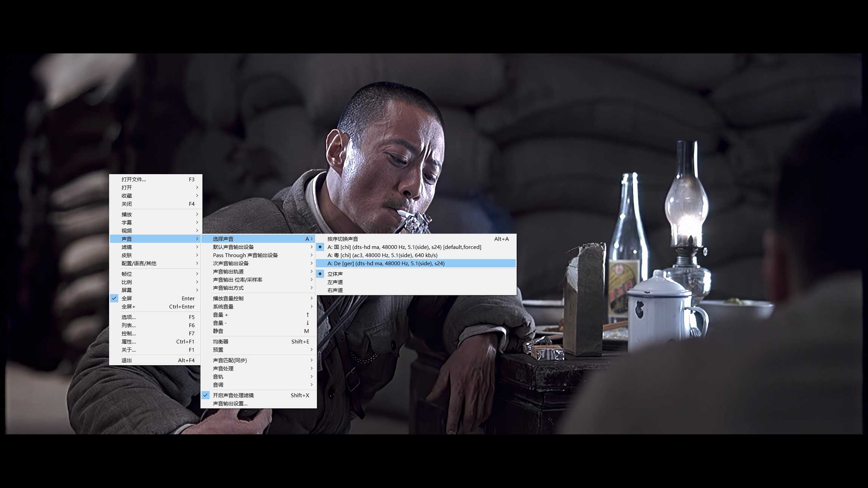This screenshot has height=488, width=868.
Task: Expand 声音处理 submenu
Action: (259, 368)
